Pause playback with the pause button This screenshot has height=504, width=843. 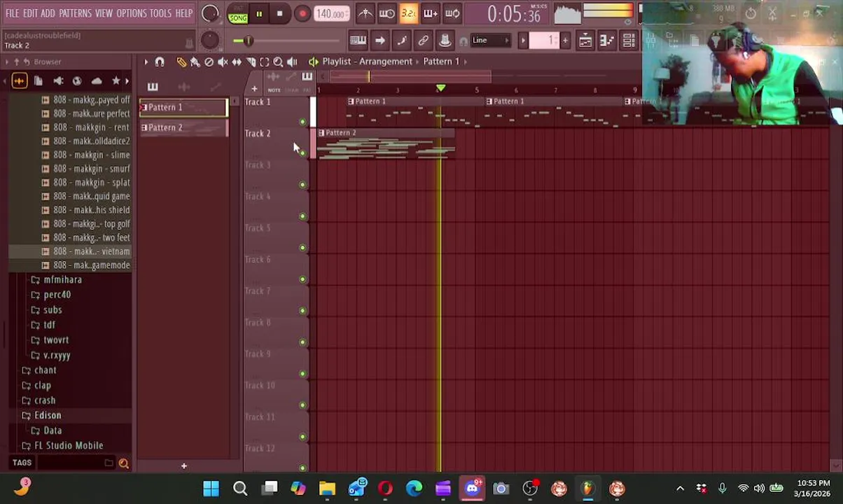point(259,14)
